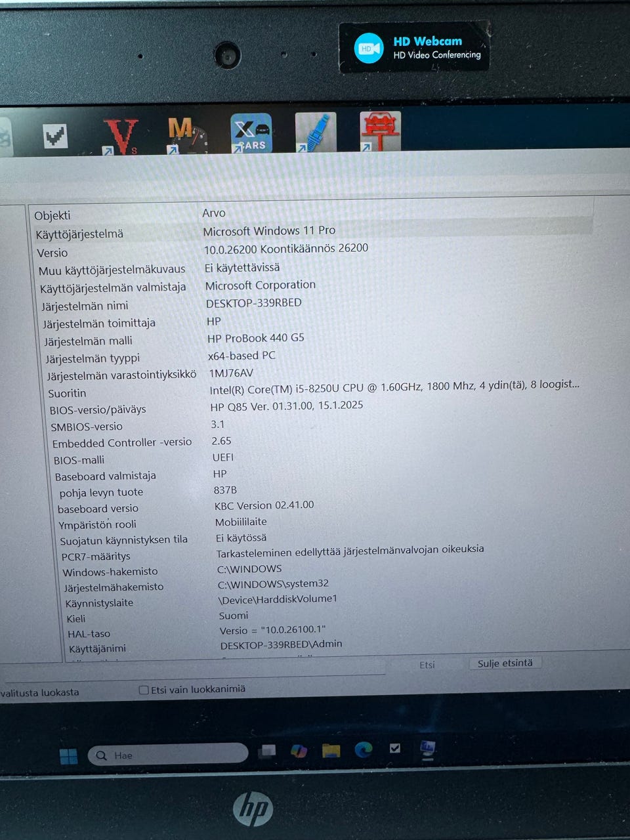Image resolution: width=630 pixels, height=840 pixels.
Task: Click the '\Device\HarddiskVolume1' value
Action: pos(278,598)
